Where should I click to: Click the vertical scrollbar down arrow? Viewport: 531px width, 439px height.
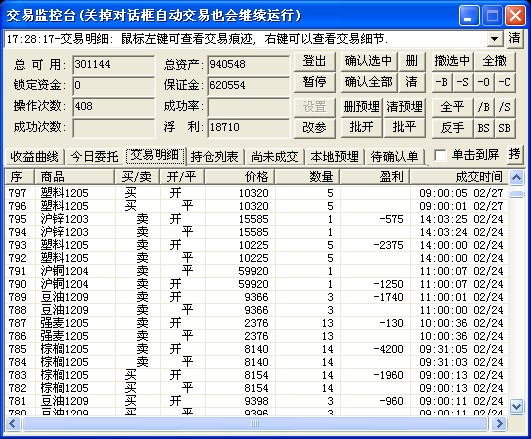pos(516,406)
